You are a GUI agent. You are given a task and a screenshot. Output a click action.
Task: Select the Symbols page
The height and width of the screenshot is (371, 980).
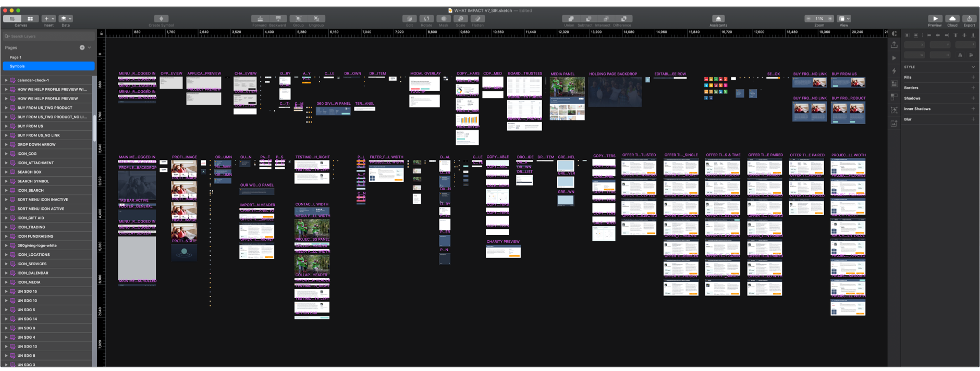pyautogui.click(x=48, y=66)
